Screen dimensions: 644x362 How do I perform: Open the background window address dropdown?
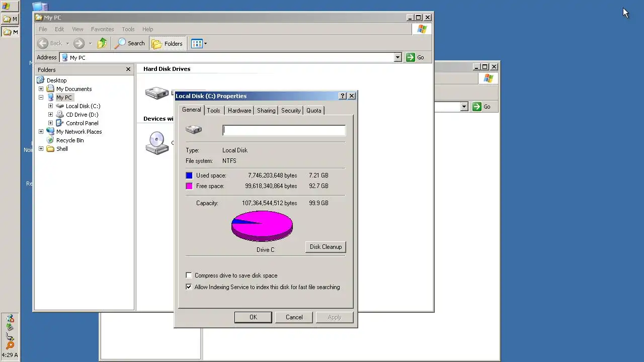click(x=464, y=107)
